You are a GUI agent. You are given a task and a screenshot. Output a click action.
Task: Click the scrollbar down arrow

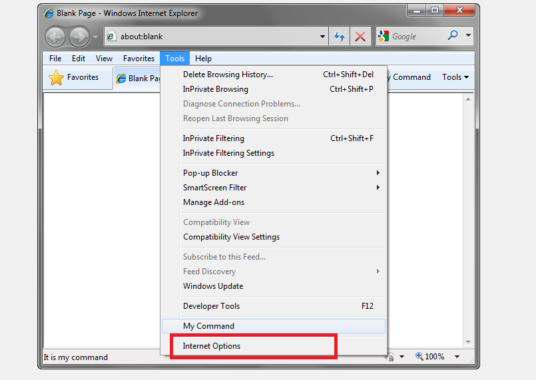click(x=468, y=341)
